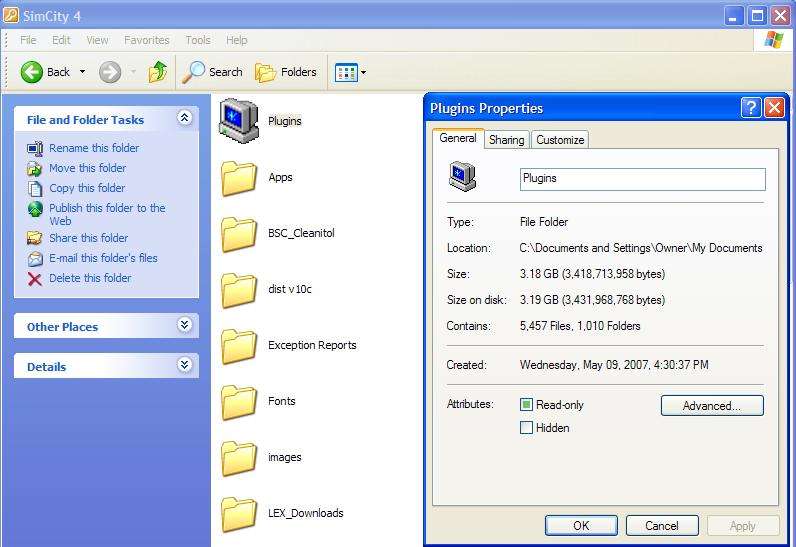Open the Edit menu
The width and height of the screenshot is (796, 547).
(61, 40)
